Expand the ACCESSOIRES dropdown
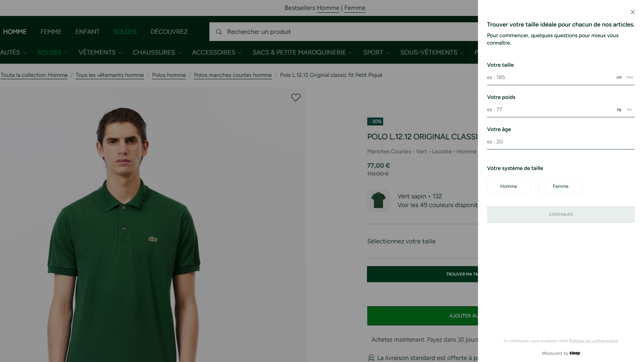Image resolution: width=644 pixels, height=362 pixels. coord(217,52)
